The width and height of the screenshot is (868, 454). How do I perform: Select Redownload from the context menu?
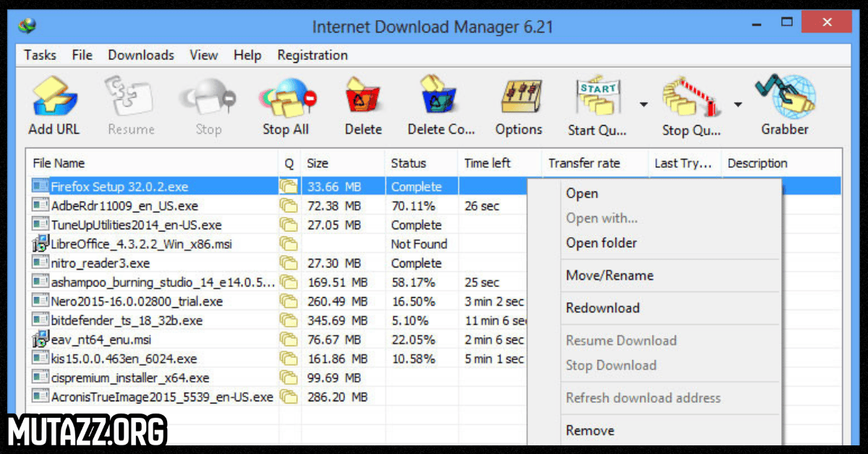coord(603,308)
